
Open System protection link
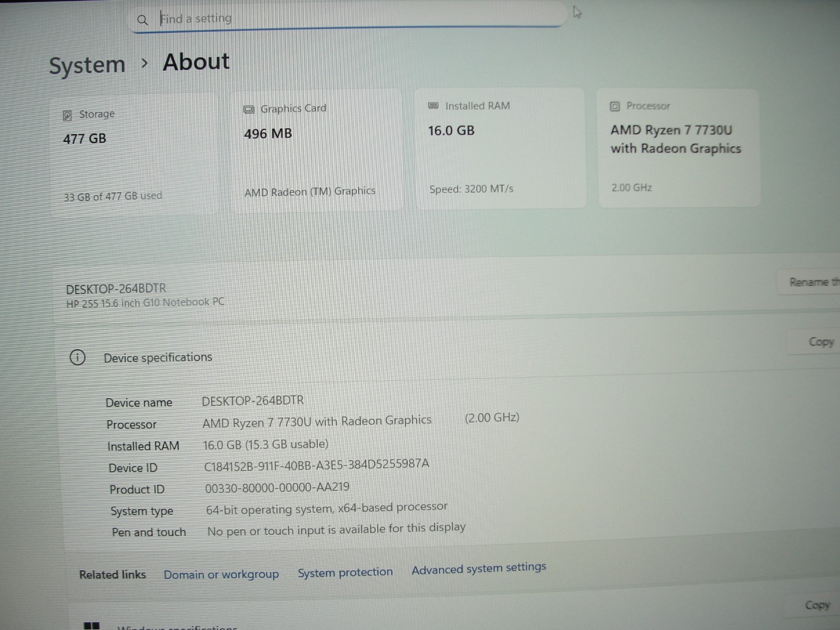345,572
